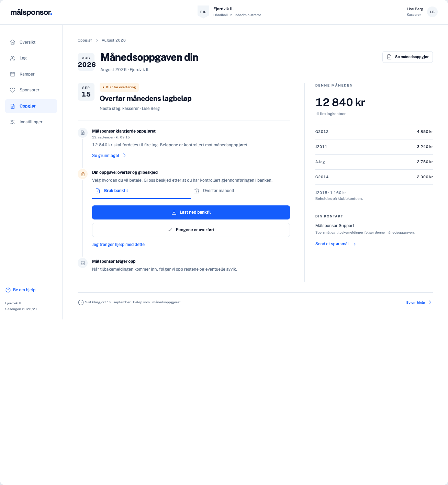448x485 pixels.
Task: Open Oversikt in the sidebar
Action: click(x=31, y=42)
